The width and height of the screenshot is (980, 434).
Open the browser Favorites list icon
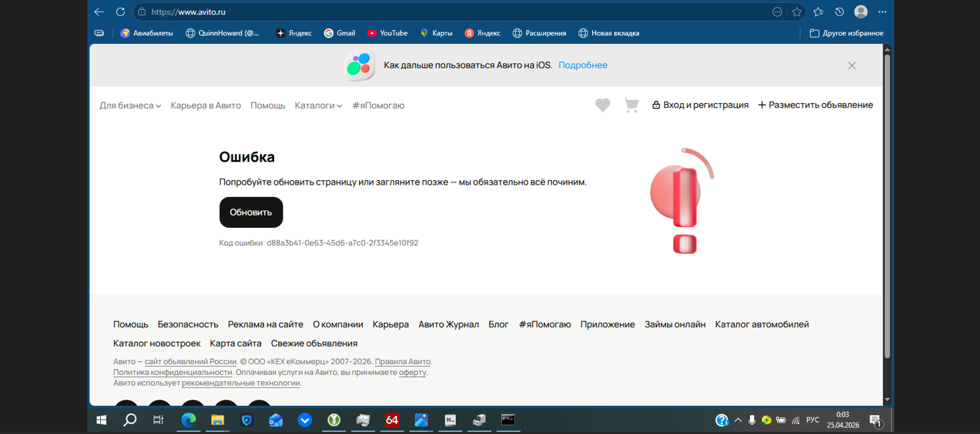(x=818, y=12)
